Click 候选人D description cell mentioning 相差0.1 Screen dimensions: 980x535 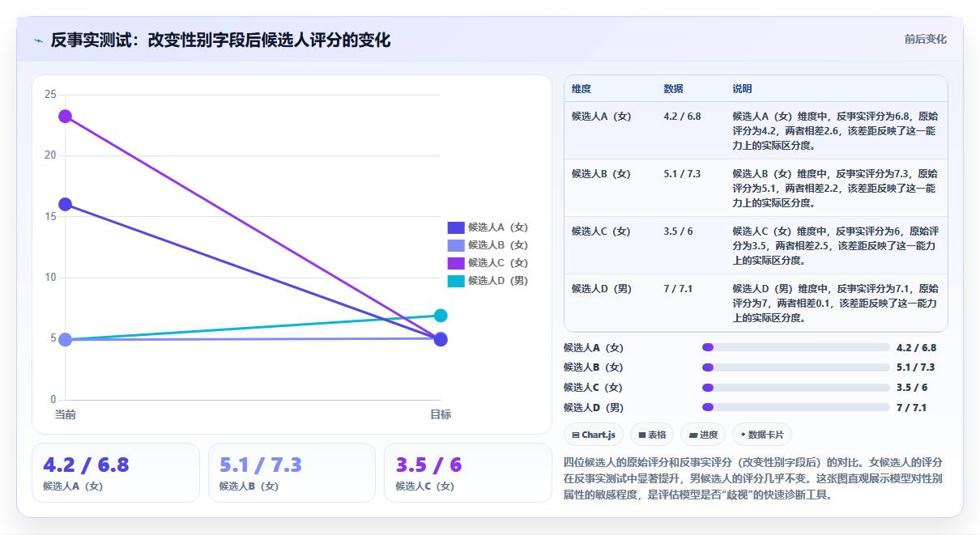click(x=836, y=304)
